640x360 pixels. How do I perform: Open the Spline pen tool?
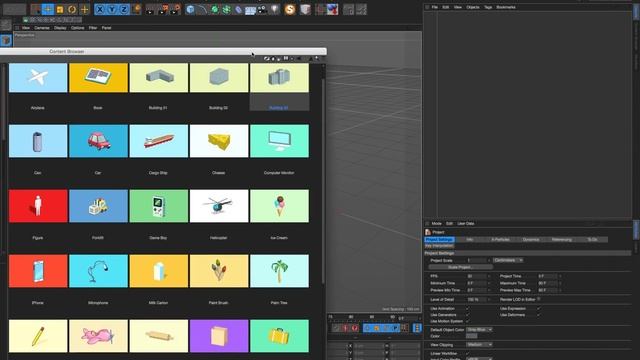pos(202,9)
